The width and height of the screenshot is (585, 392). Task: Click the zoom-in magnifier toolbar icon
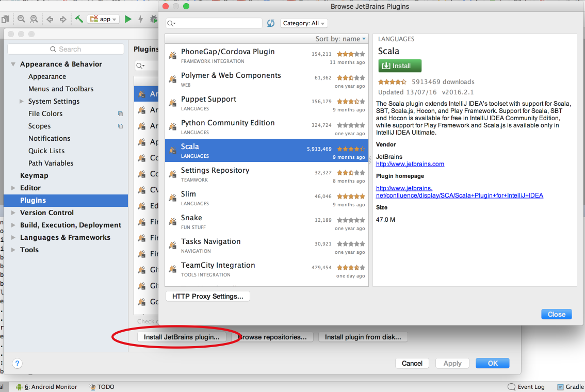(21, 19)
